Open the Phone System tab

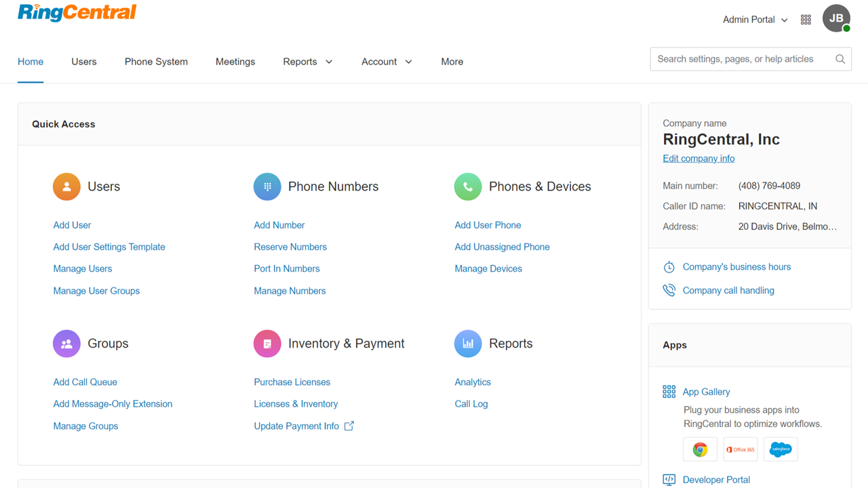[156, 62]
